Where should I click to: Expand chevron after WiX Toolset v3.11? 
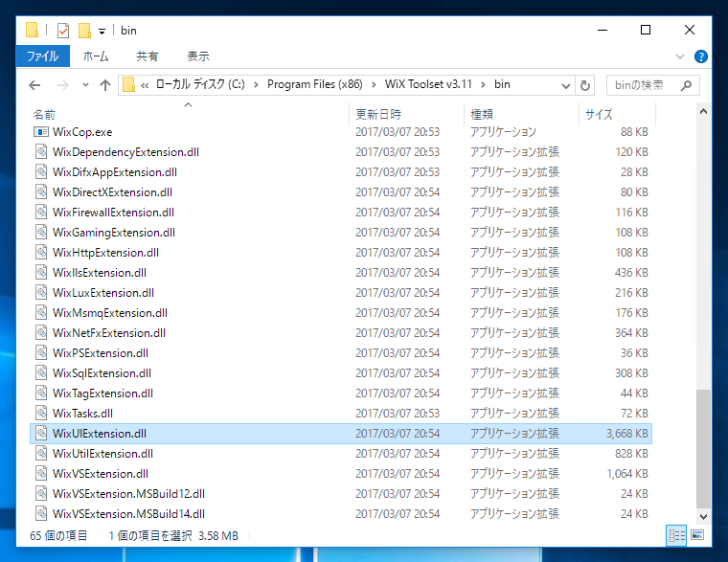(x=484, y=84)
